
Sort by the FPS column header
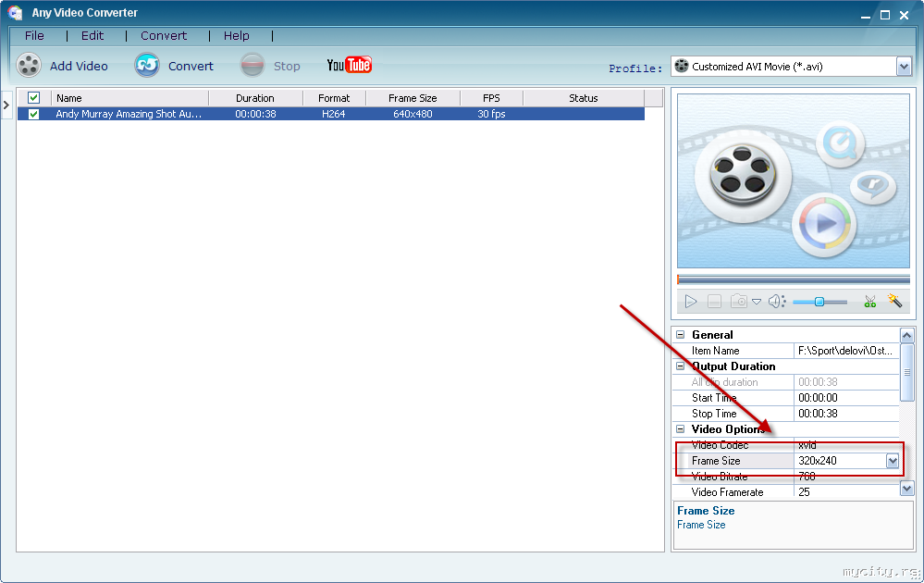[491, 98]
